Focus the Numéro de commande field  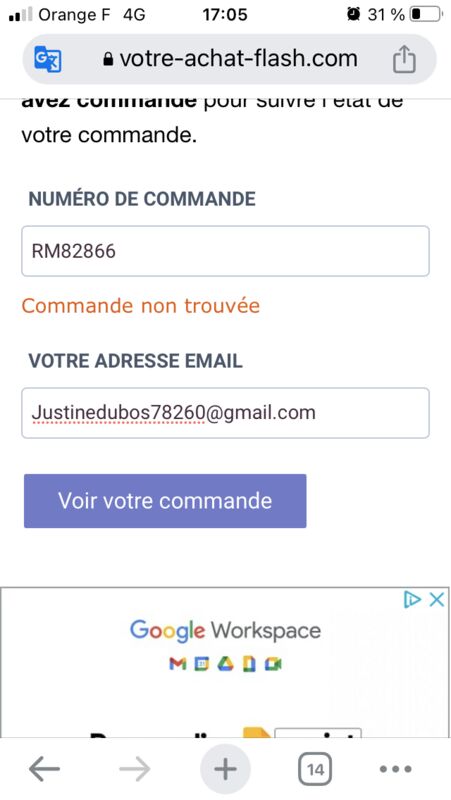(x=225, y=251)
